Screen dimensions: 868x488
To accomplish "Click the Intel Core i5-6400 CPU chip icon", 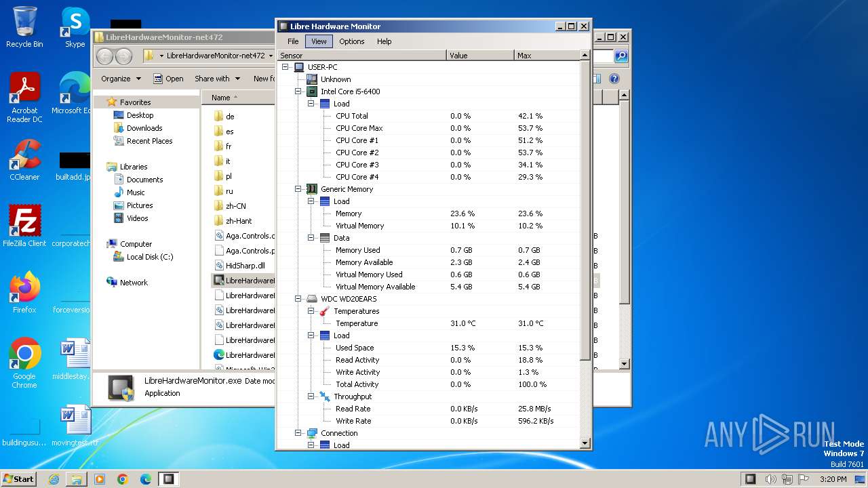I will 311,91.
